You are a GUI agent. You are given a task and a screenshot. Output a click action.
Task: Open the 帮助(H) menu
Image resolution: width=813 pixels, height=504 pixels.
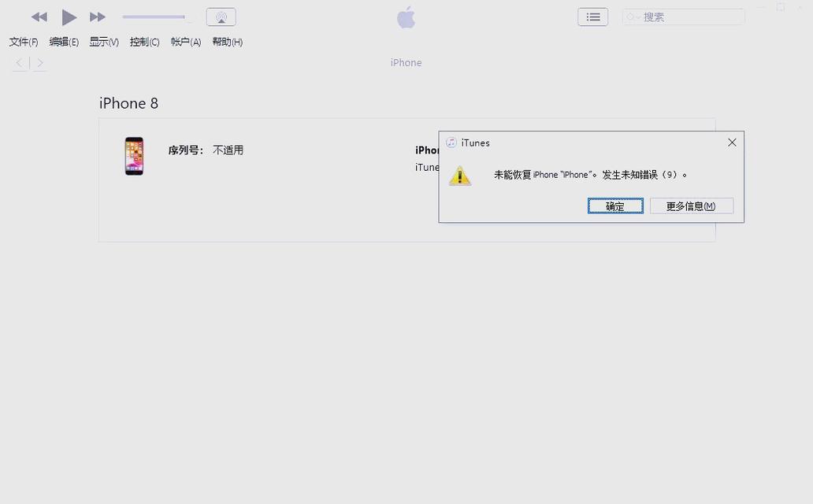point(228,42)
